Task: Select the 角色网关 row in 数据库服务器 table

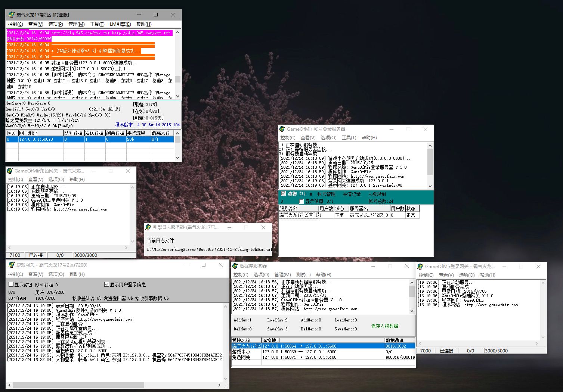Action: click(x=323, y=357)
